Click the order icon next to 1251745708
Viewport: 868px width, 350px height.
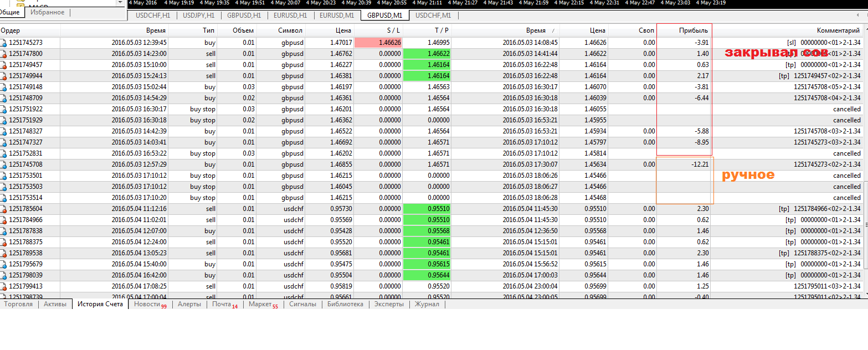pyautogui.click(x=4, y=164)
